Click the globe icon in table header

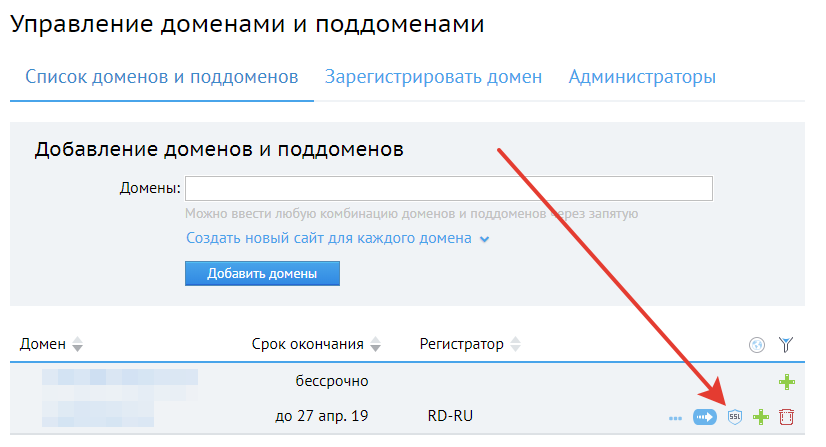click(x=757, y=345)
